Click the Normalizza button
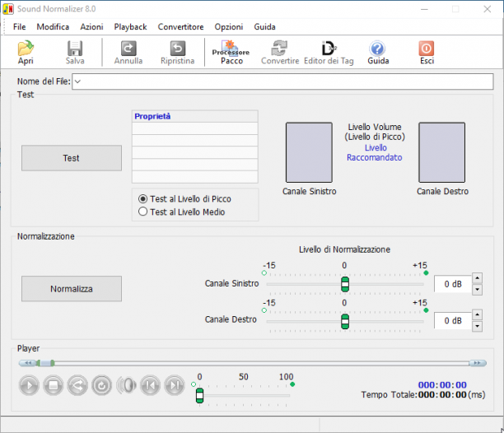The width and height of the screenshot is (504, 433). [x=72, y=289]
